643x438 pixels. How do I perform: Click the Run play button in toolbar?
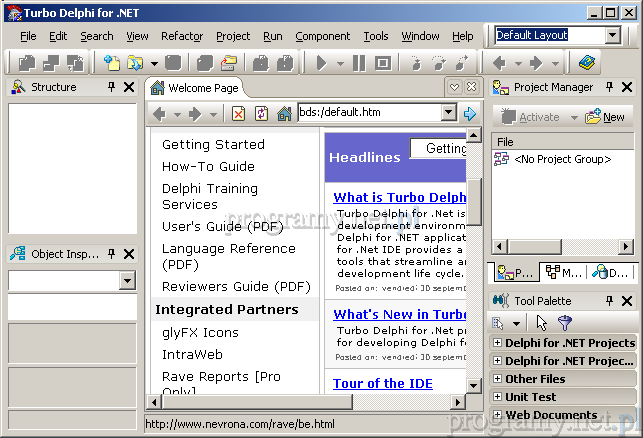pyautogui.click(x=321, y=63)
